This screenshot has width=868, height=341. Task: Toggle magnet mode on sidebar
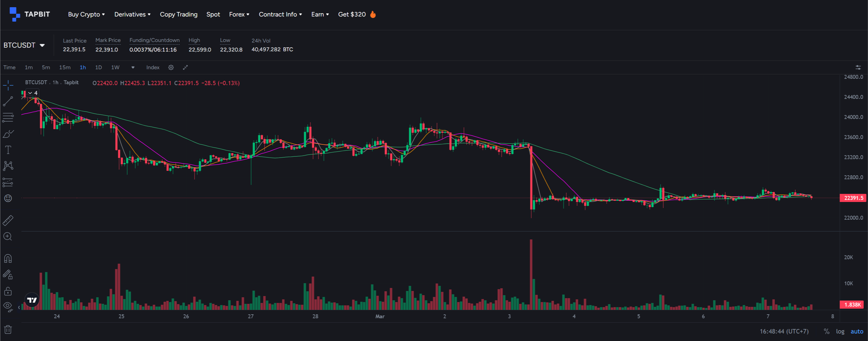click(8, 258)
